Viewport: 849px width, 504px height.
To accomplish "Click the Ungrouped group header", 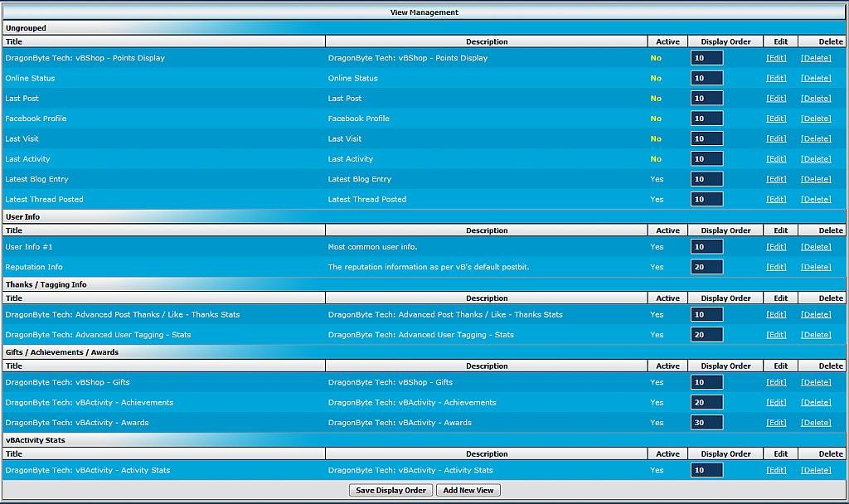I will point(424,28).
